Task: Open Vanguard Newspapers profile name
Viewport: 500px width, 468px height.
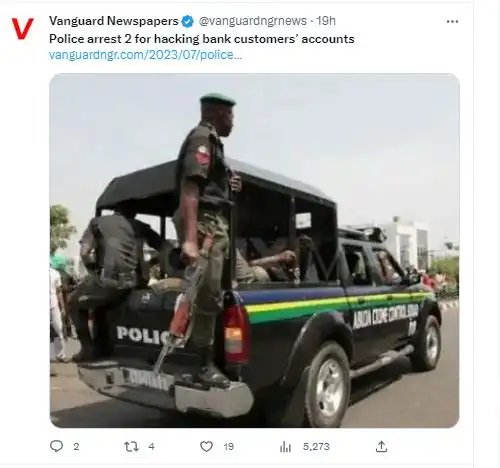Action: 114,21
